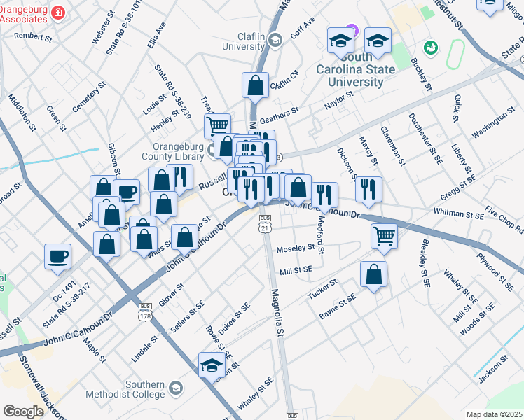
Task: Click the Naylor St label
Action: [339, 100]
